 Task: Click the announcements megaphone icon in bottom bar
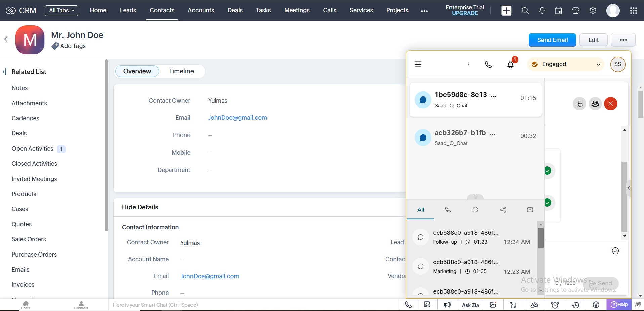(447, 305)
